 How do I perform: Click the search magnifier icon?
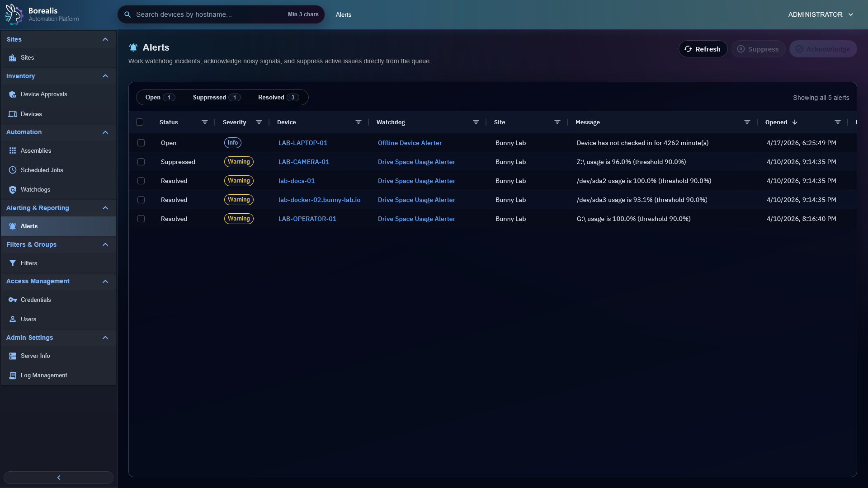click(x=127, y=14)
